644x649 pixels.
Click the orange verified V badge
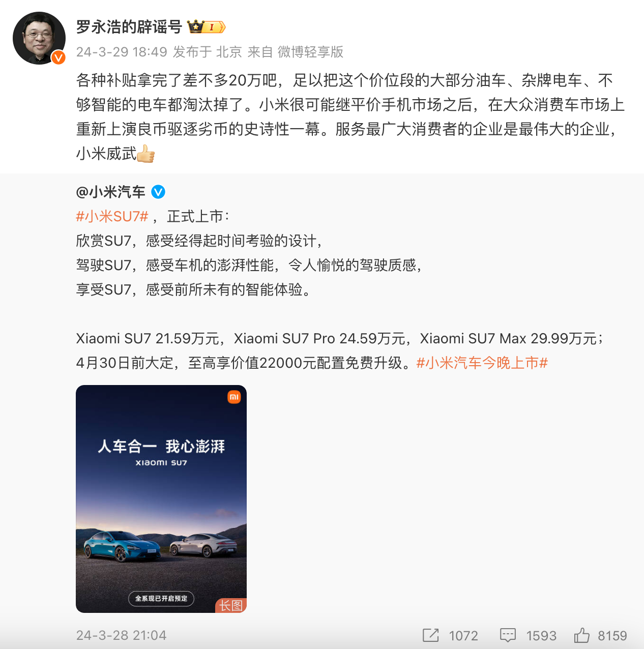[x=58, y=57]
